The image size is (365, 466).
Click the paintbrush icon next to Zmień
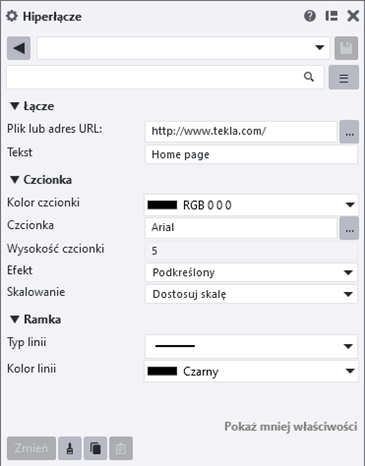click(70, 448)
